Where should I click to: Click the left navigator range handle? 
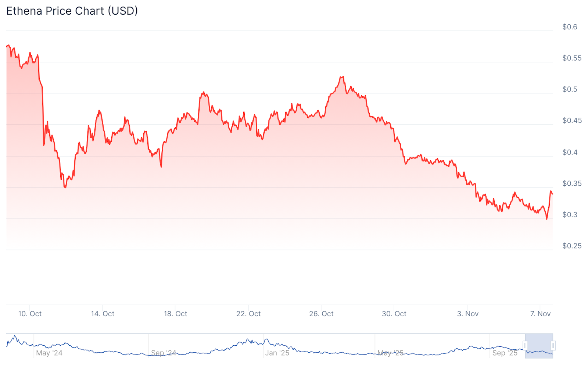(526, 346)
